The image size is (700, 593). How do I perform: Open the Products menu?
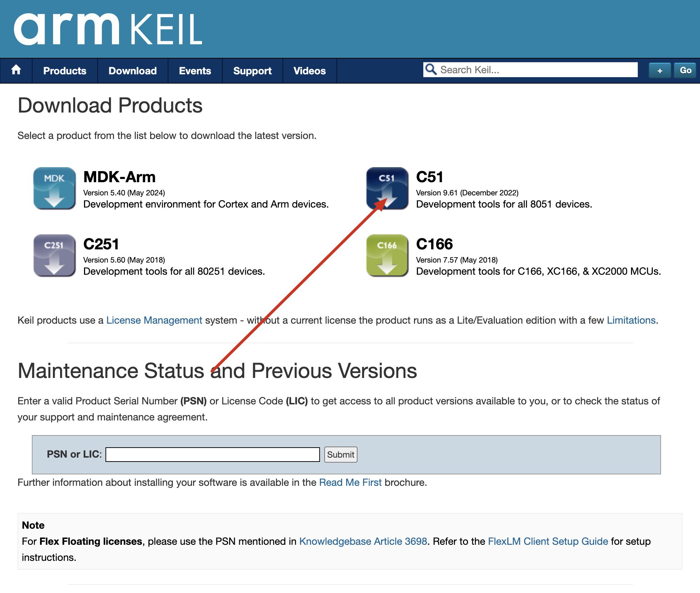[65, 71]
